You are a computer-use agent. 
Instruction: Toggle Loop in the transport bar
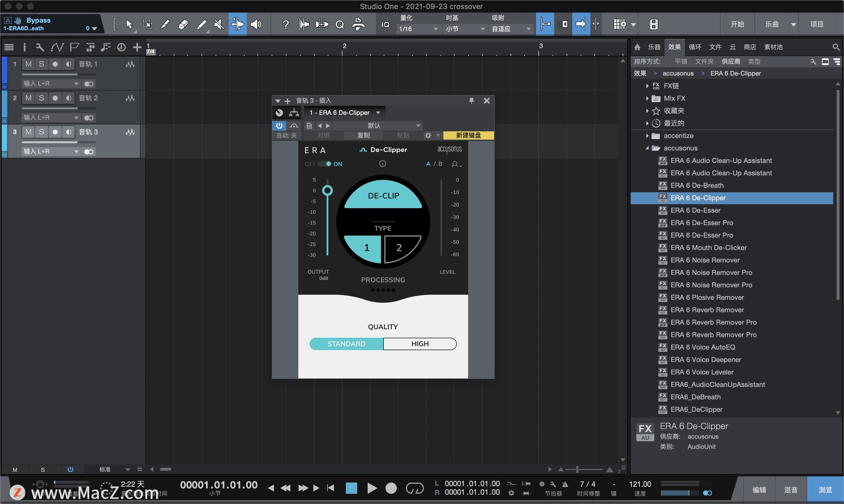414,488
